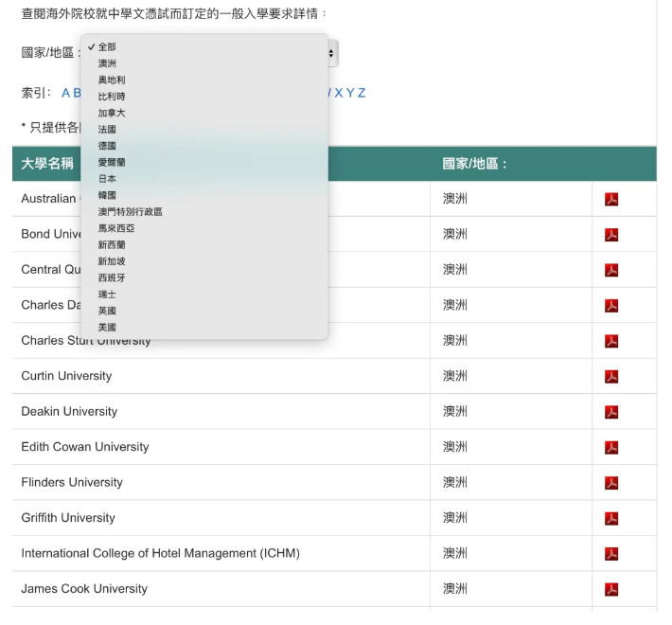Open PDF for Australian university row

point(611,199)
